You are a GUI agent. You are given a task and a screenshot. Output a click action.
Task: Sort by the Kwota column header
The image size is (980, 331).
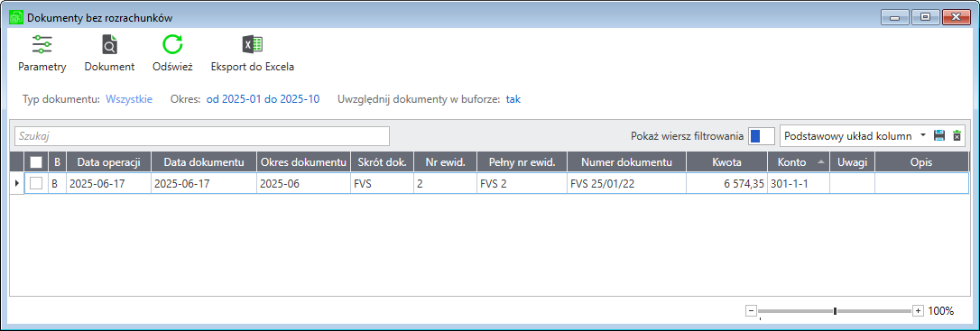726,162
